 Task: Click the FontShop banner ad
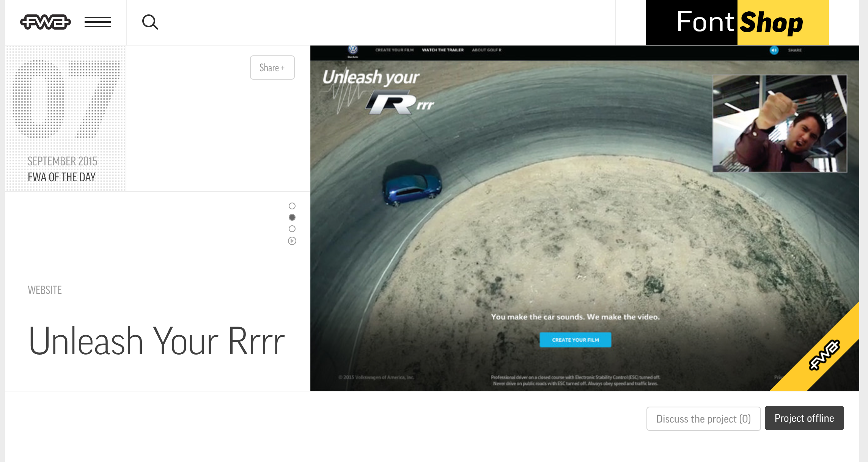[737, 22]
